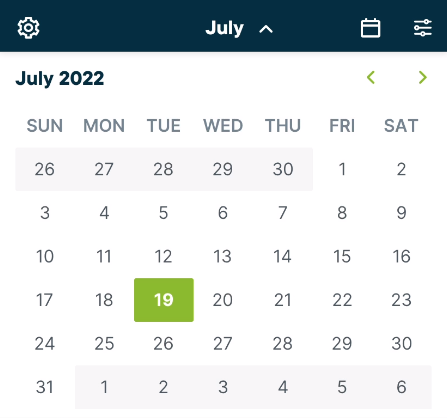
Task: Choose date 7 on Thursday
Action: (x=283, y=213)
